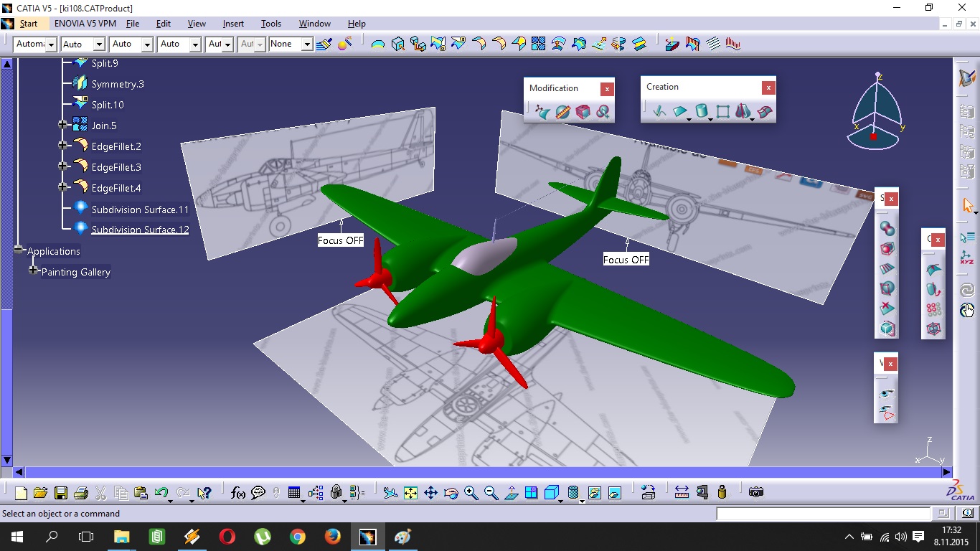Click the Paste clipboard icon
The image size is (980, 551).
141,493
